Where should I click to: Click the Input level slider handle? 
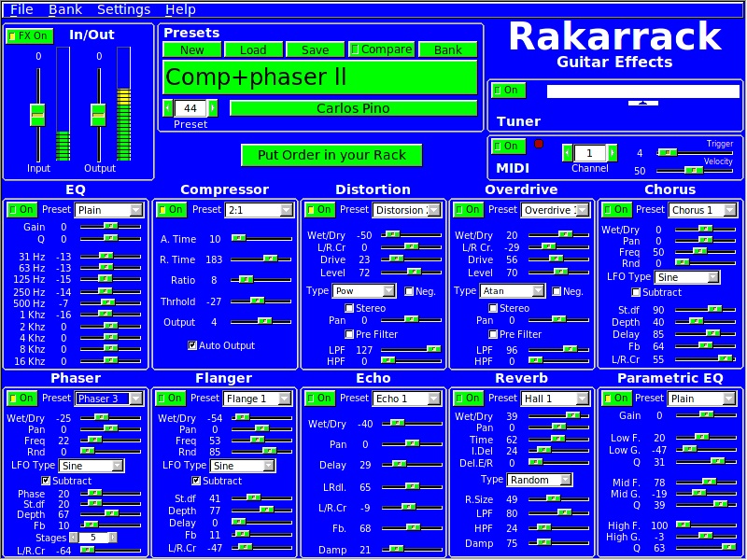[37, 115]
